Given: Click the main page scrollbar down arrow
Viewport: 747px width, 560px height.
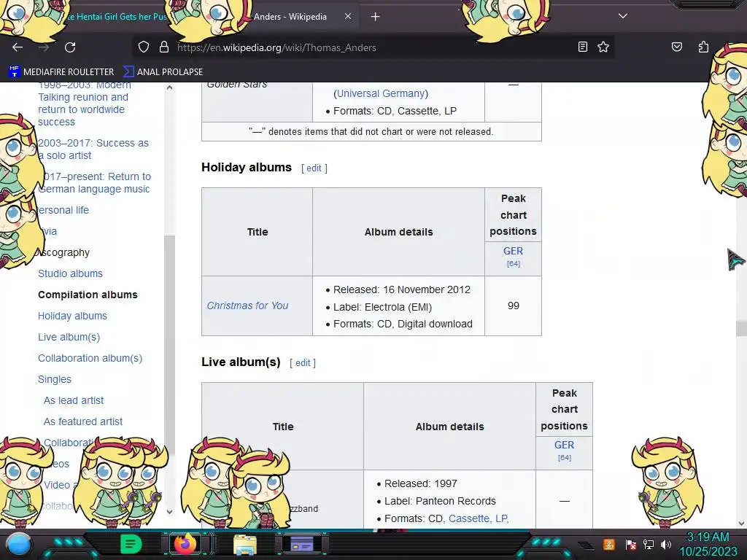Looking at the screenshot, I should click(741, 524).
